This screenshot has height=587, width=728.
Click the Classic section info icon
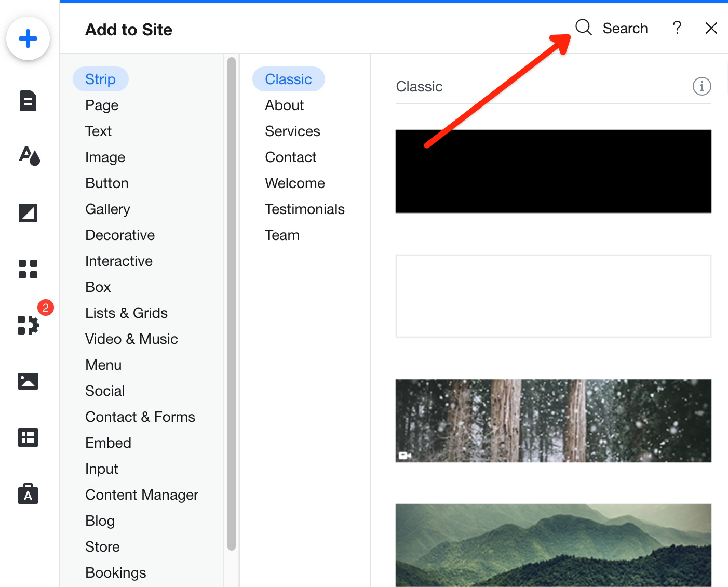point(702,86)
